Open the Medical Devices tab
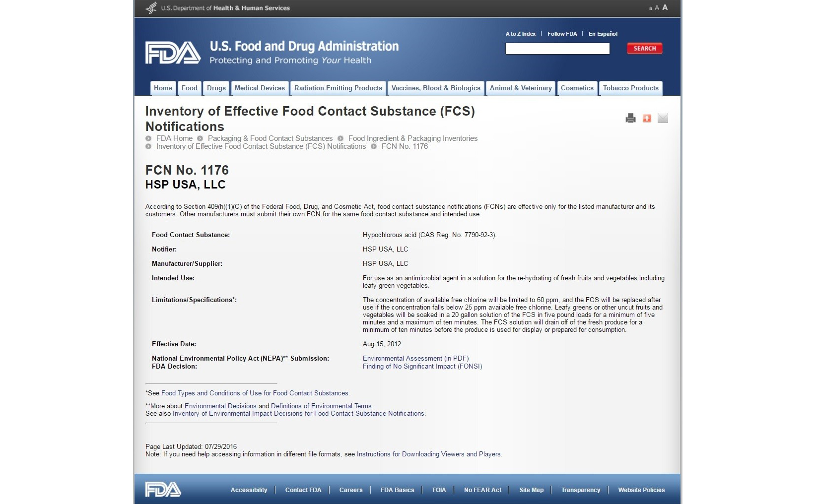Viewport: 816px width, 504px height. click(x=260, y=88)
